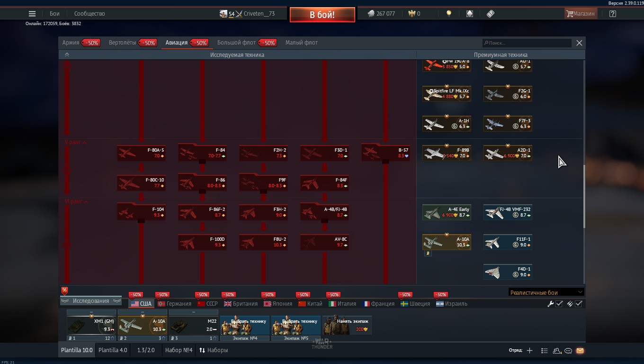Switch to Малый флот tab
This screenshot has height=364, width=644.
tap(302, 43)
